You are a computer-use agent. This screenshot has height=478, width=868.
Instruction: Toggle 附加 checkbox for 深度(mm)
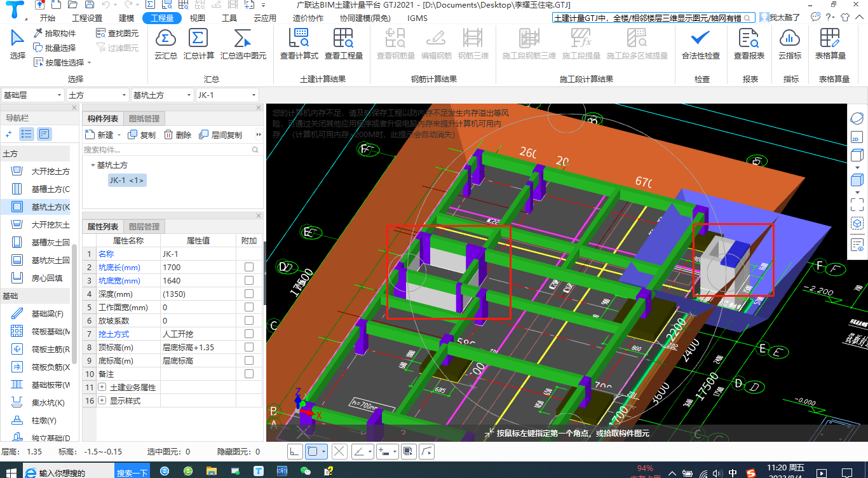point(248,294)
